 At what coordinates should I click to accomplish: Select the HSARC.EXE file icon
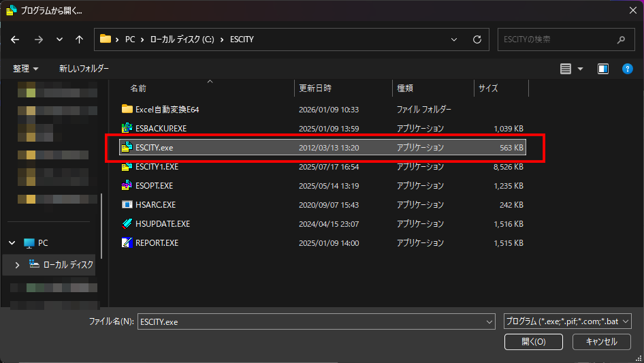tap(127, 204)
